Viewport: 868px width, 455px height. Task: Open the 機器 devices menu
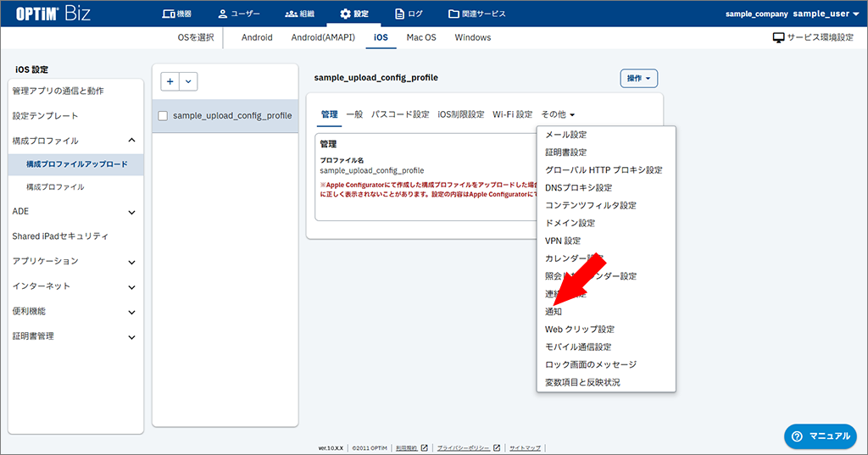point(176,14)
